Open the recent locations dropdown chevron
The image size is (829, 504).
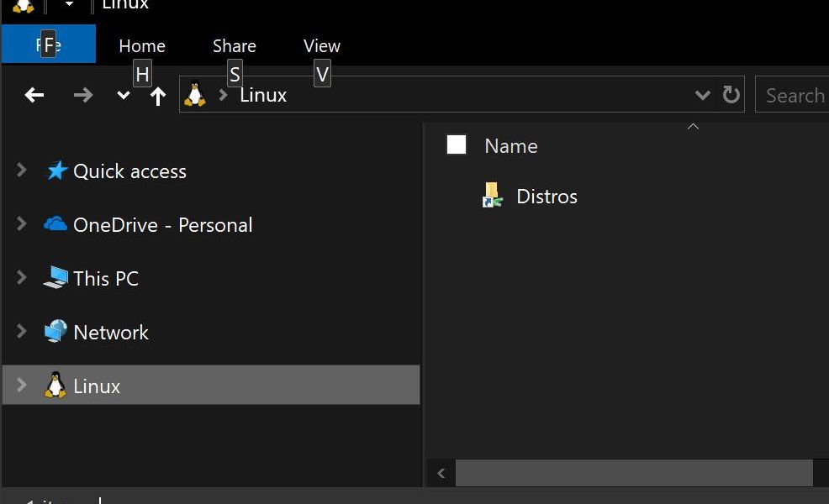123,95
